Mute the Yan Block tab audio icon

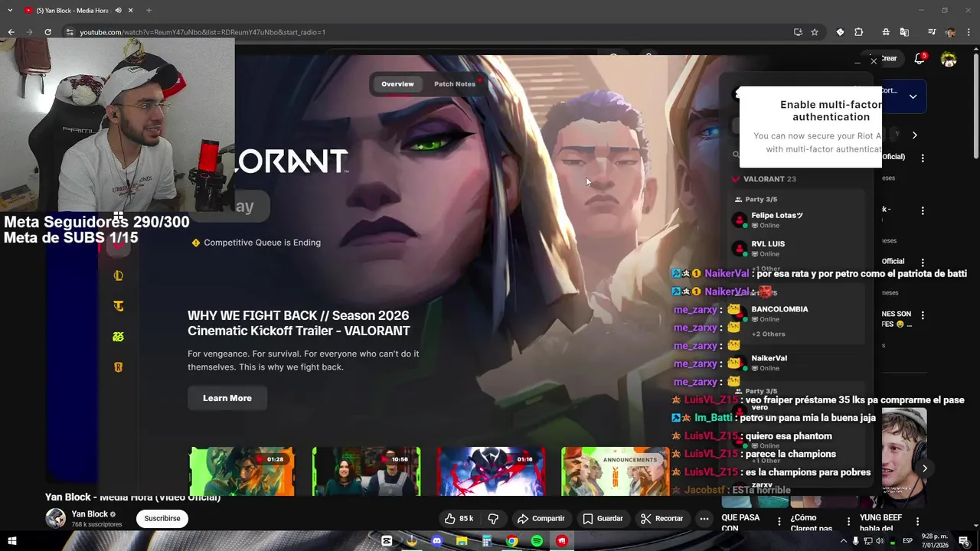pos(118,10)
